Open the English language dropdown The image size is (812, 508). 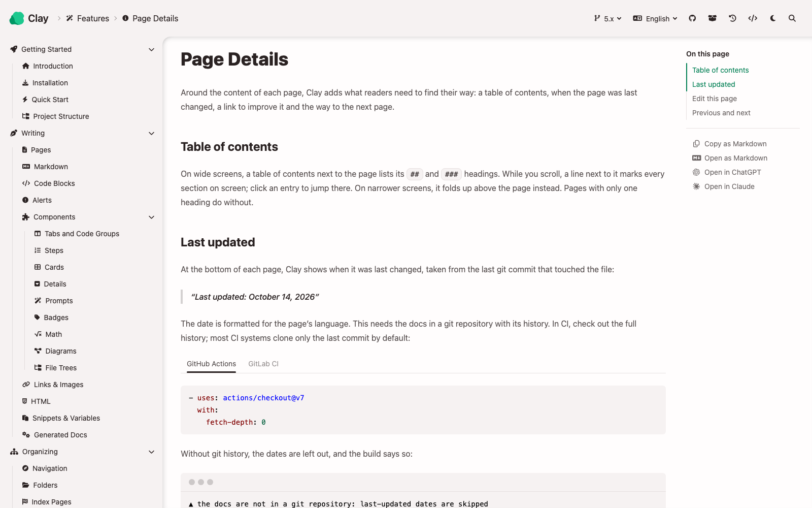coord(655,18)
